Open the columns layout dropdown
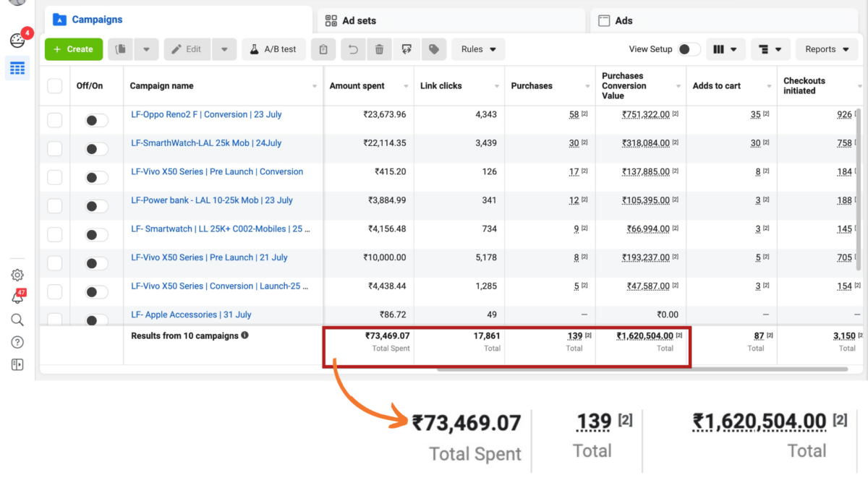The height and width of the screenshot is (488, 868). pyautogui.click(x=725, y=49)
